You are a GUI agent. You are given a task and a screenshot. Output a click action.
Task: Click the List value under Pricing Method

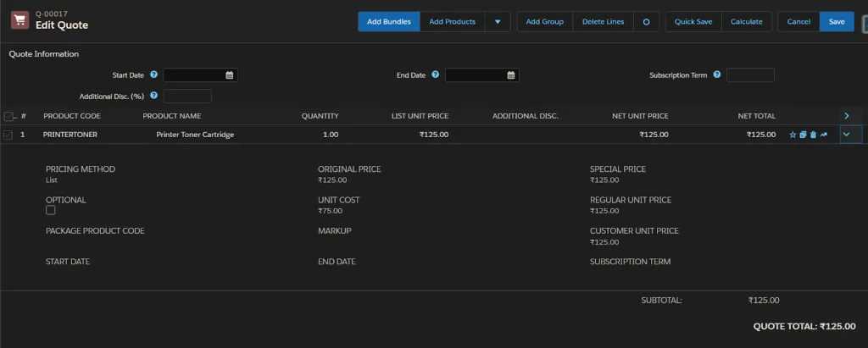click(x=52, y=180)
